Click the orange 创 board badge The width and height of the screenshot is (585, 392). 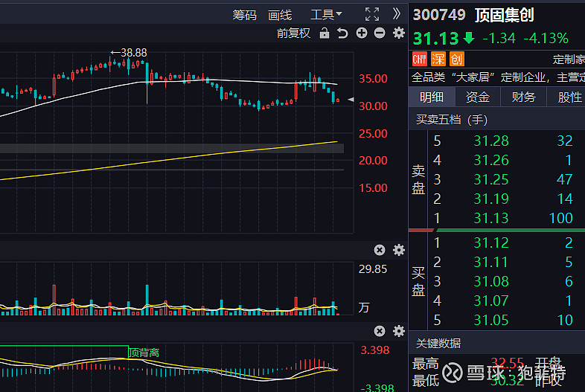pos(457,59)
